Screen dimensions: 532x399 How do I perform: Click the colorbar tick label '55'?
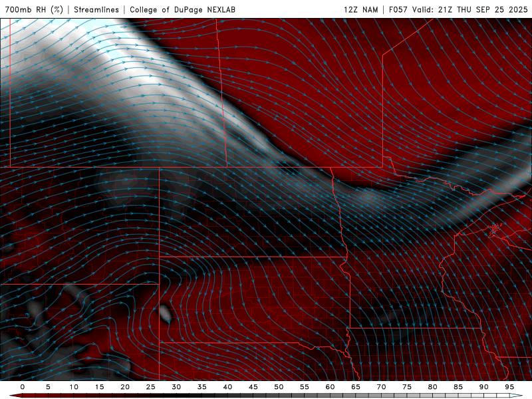coord(305,387)
